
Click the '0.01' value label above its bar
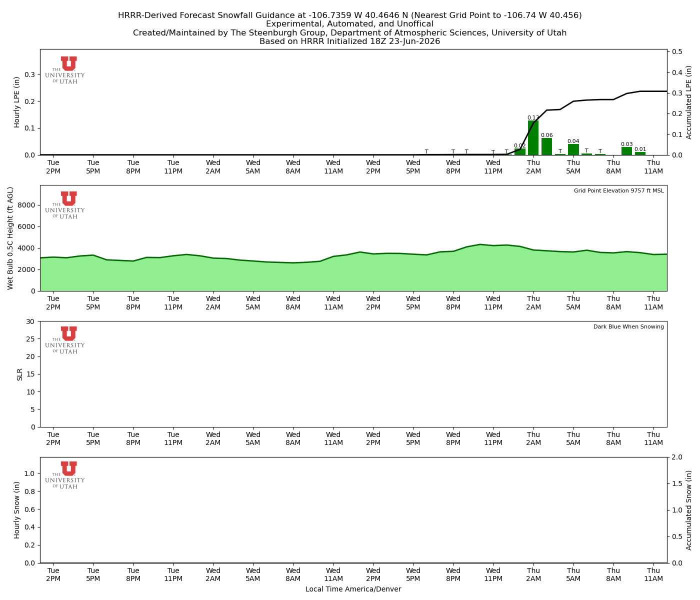pyautogui.click(x=640, y=149)
